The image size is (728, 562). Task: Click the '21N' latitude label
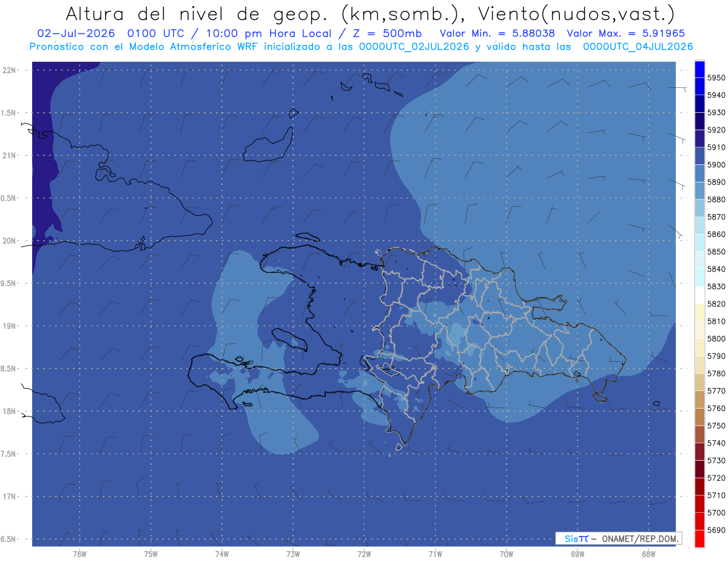point(10,156)
